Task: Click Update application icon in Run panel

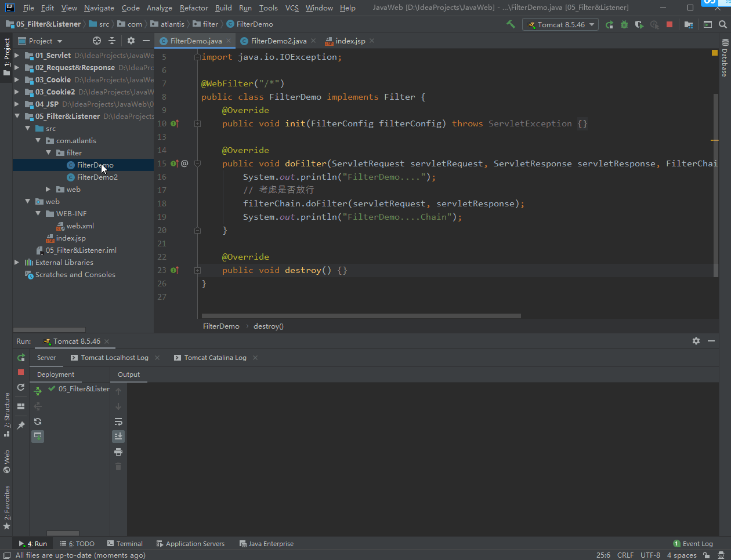Action: (21, 387)
